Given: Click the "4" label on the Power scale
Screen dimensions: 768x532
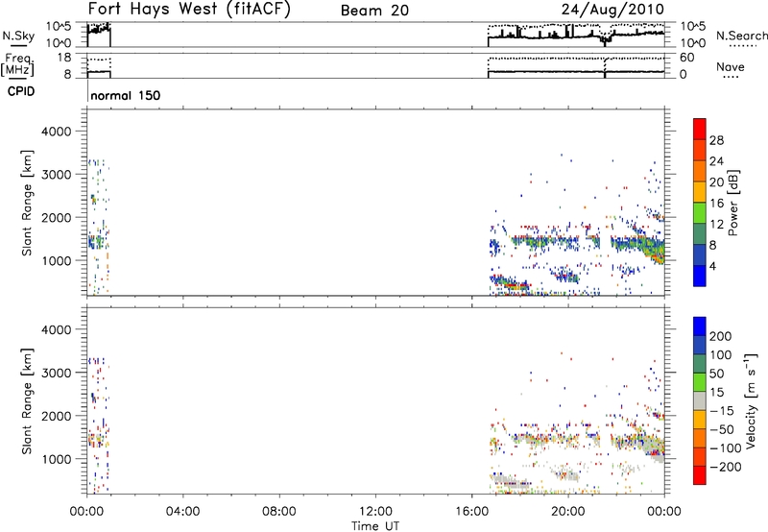Looking at the screenshot, I should pyautogui.click(x=712, y=266).
